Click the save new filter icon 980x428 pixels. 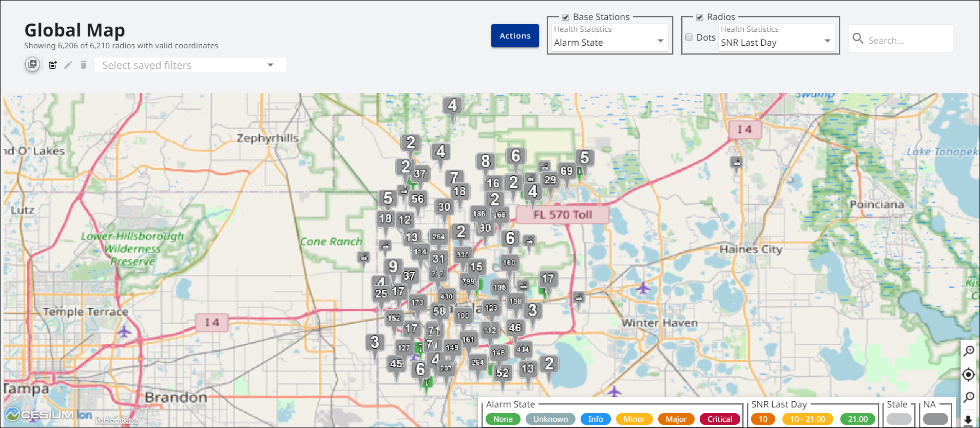[53, 65]
